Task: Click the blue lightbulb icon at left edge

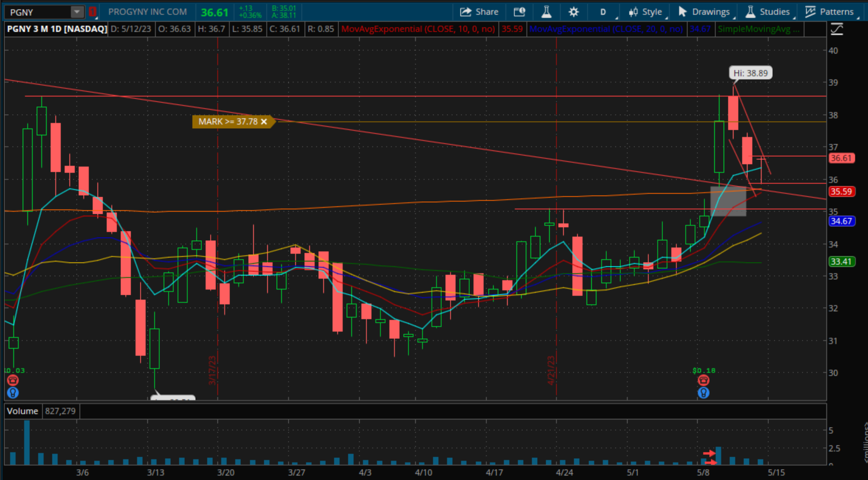Action: point(13,393)
